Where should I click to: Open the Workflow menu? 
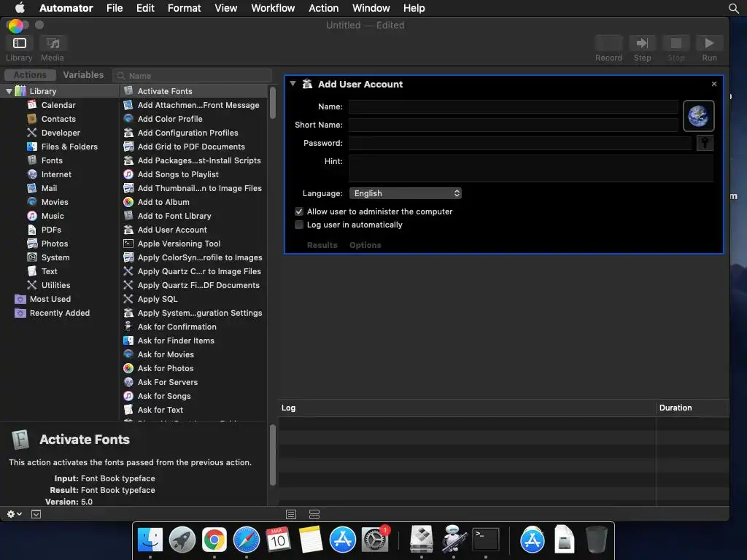coord(273,8)
